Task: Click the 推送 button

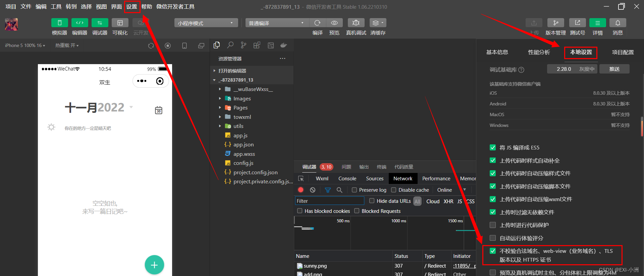Action: 614,69
